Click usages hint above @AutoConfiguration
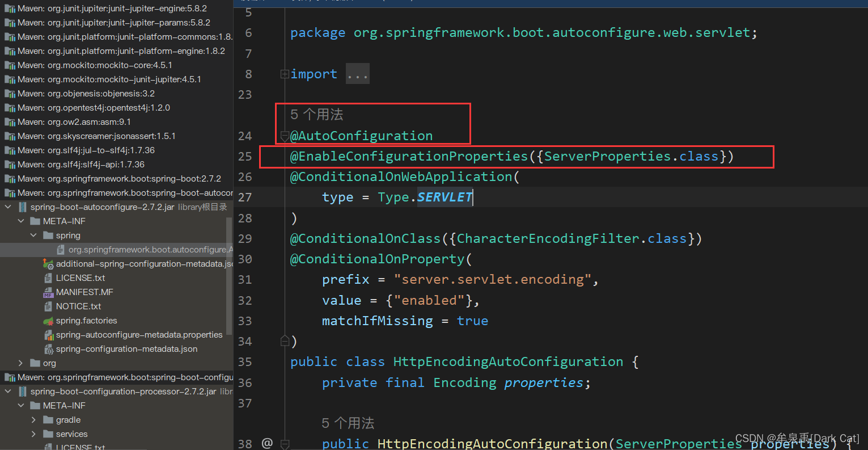This screenshot has height=450, width=868. (317, 115)
